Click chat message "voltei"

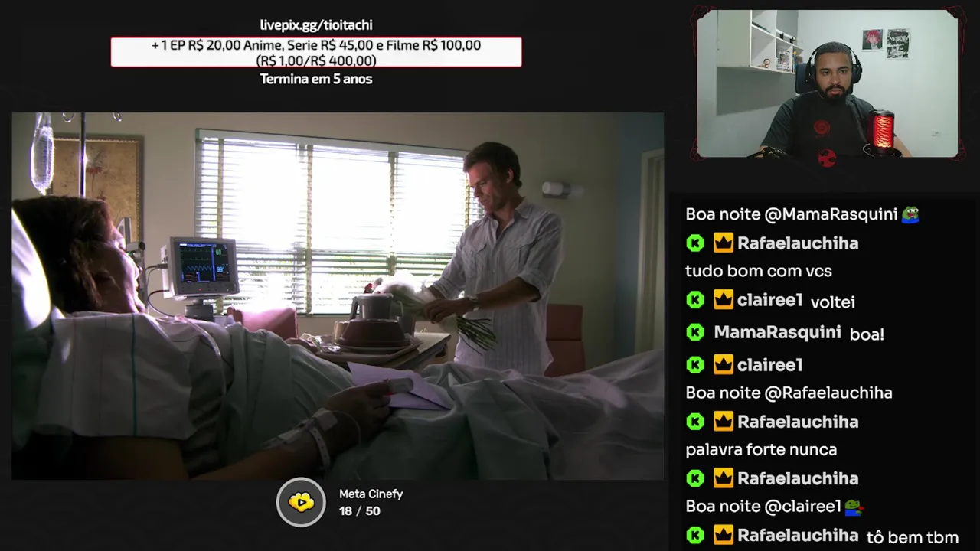[833, 302]
